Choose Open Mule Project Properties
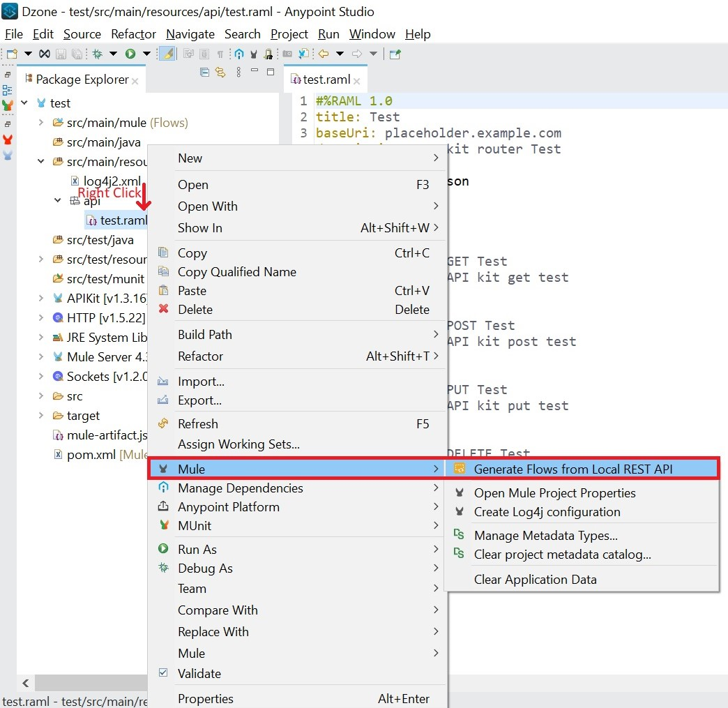This screenshot has width=728, height=708. click(554, 492)
